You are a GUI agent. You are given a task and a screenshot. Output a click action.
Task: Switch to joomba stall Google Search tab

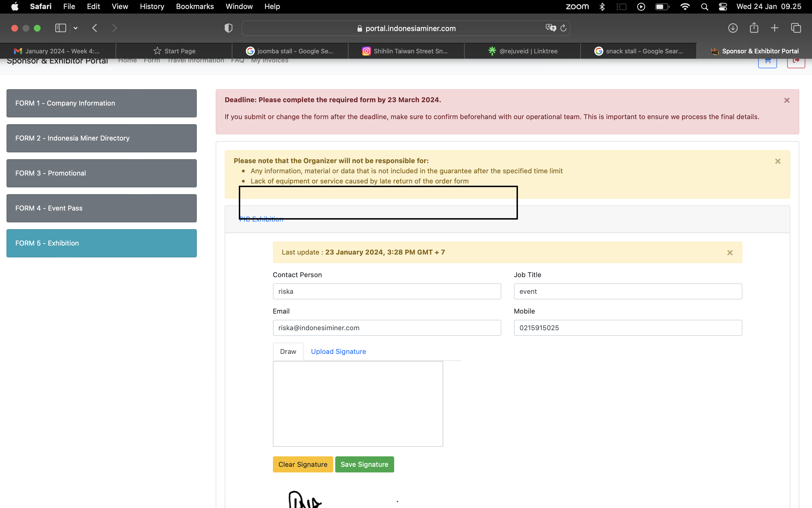[290, 51]
